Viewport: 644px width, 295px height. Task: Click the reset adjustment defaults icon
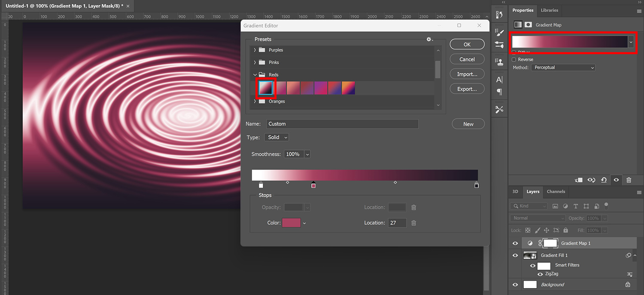(604, 180)
